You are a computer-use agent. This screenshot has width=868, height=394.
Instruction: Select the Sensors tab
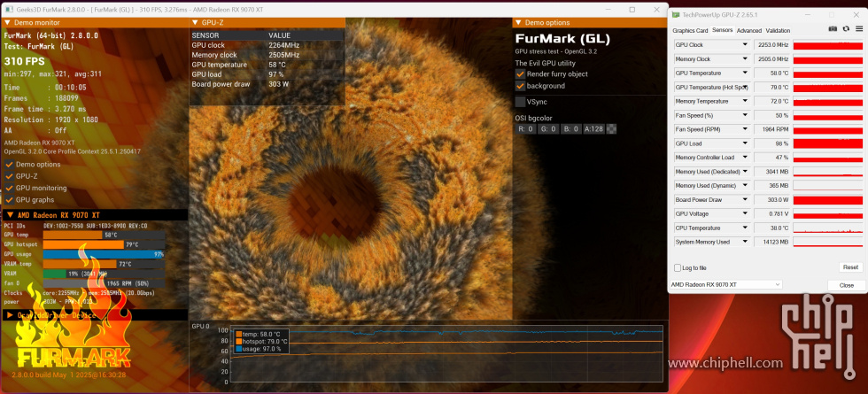point(723,30)
